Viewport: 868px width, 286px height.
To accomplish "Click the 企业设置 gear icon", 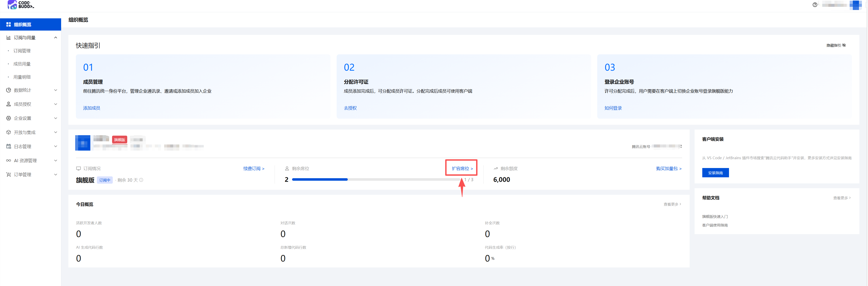I will tap(8, 118).
